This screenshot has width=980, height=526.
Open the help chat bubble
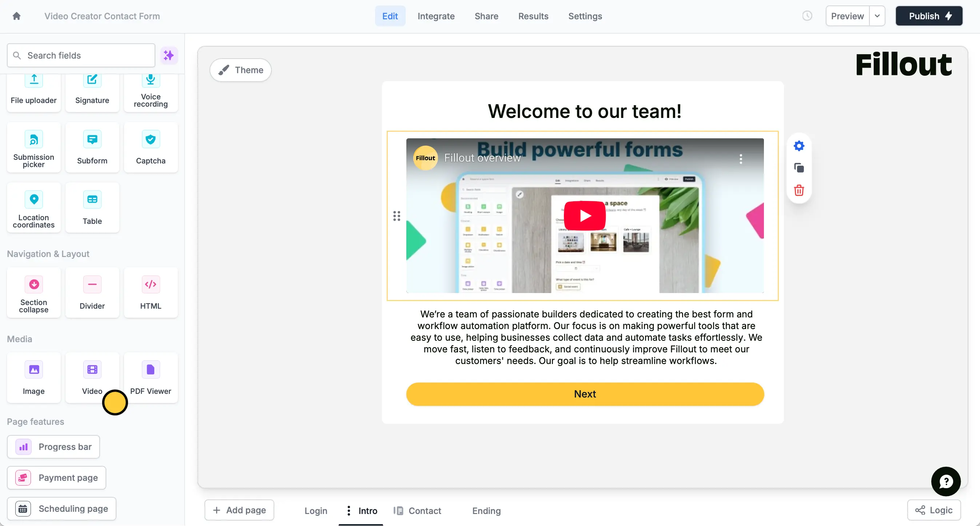(946, 482)
